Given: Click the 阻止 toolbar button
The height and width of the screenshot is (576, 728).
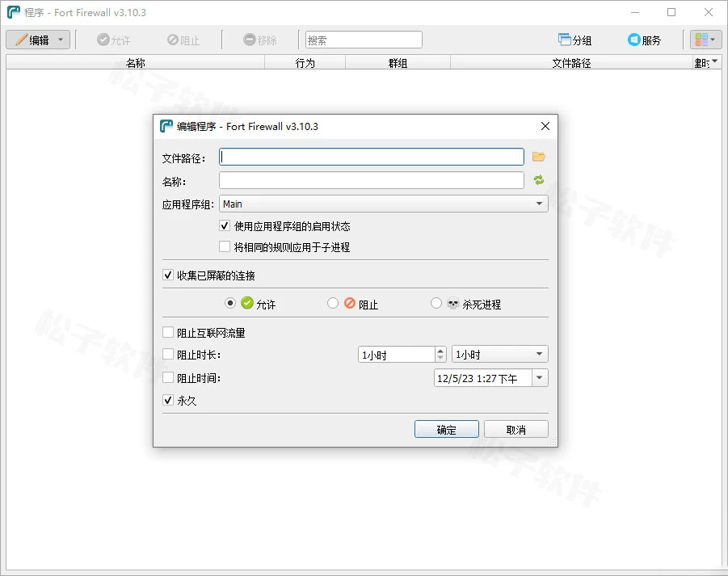Looking at the screenshot, I should pos(183,40).
